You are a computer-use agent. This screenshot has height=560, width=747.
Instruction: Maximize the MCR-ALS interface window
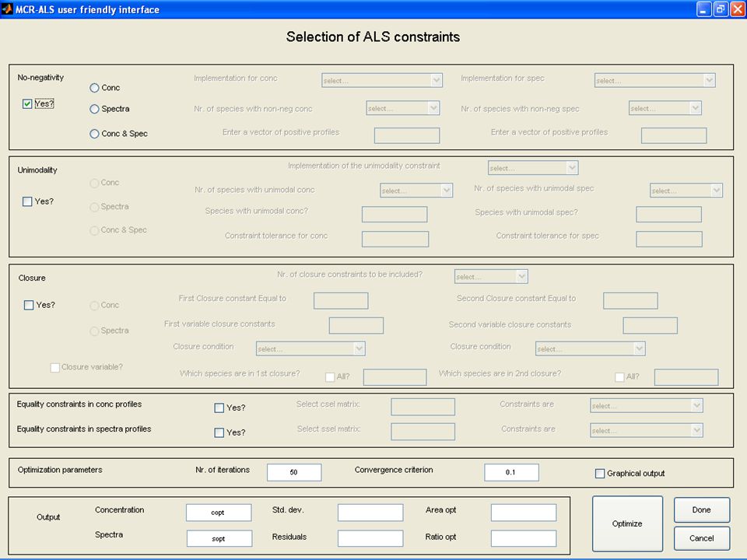[721, 9]
